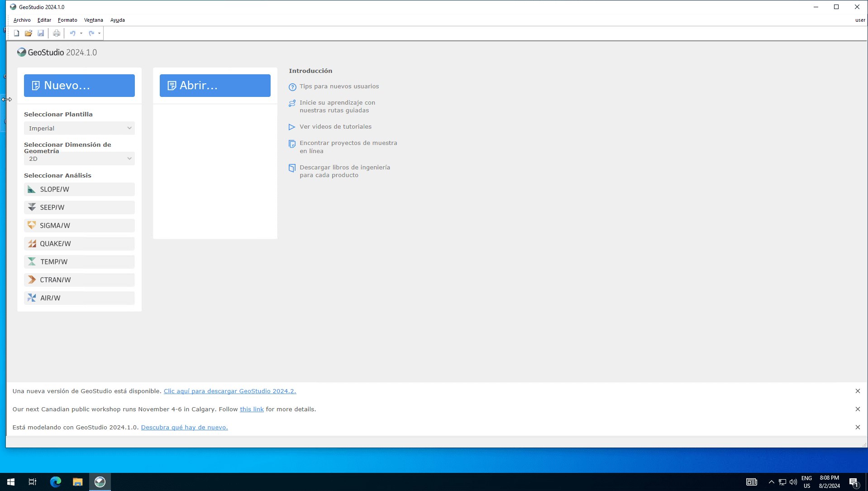Open the 2D geometry dimension dropdown
Image resolution: width=868 pixels, height=491 pixels.
[79, 159]
